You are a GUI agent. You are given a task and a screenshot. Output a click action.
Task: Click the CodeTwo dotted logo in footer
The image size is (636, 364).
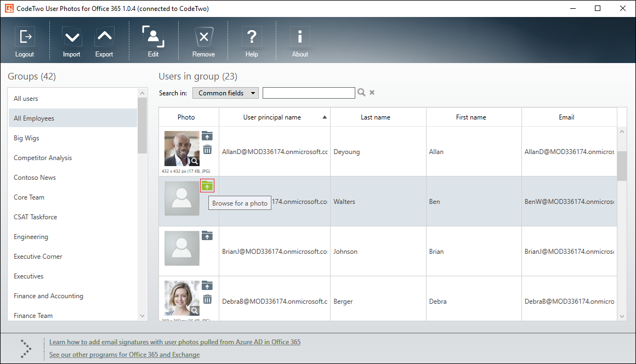[x=26, y=349]
